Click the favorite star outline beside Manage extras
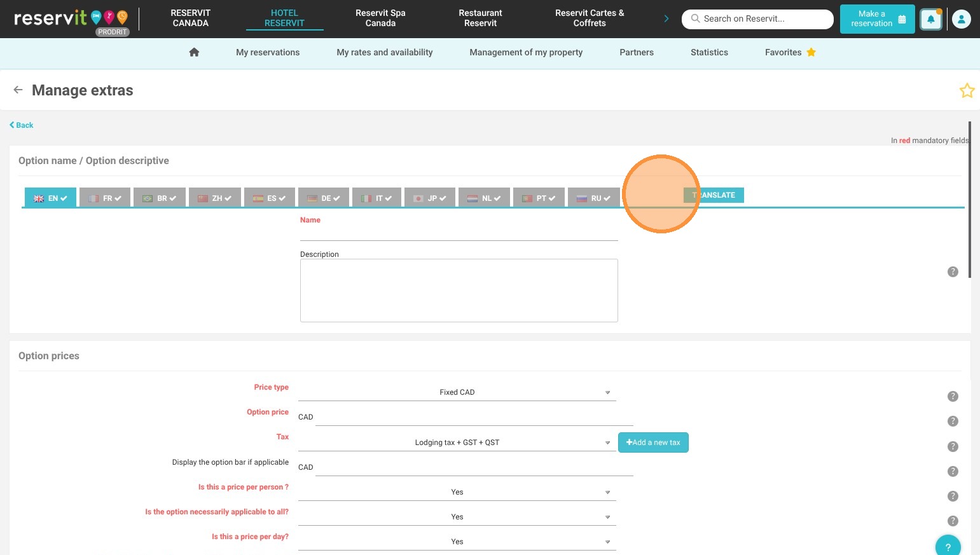This screenshot has width=980, height=555. [967, 90]
